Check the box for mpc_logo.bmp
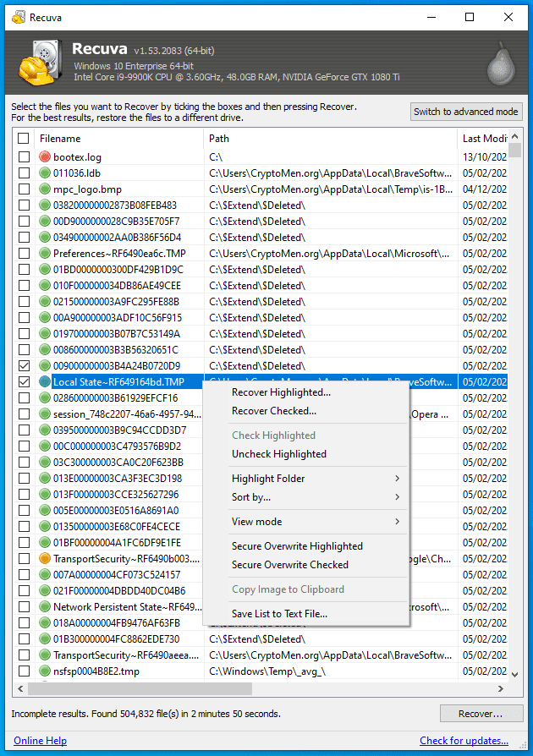The width and height of the screenshot is (533, 756). click(x=24, y=189)
